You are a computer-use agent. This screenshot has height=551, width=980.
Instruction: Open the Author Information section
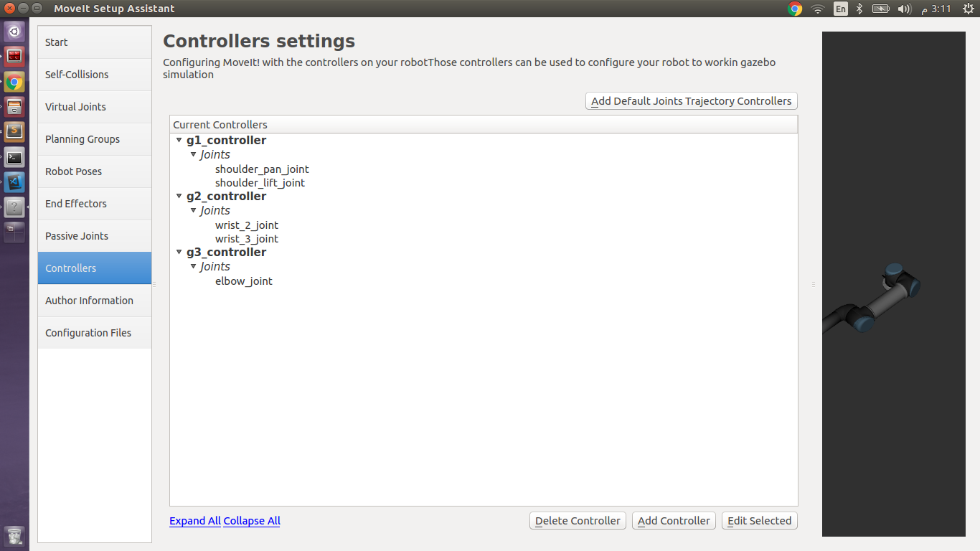[x=95, y=301]
